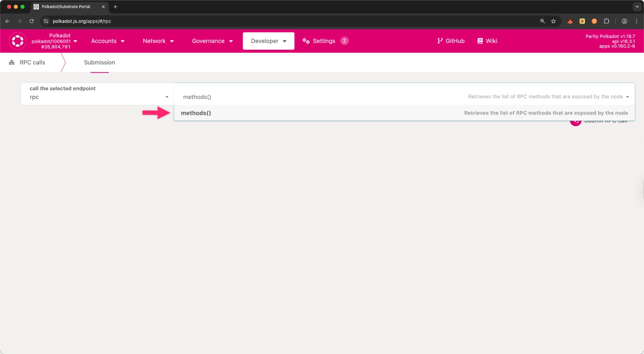Select the methods() option in list
This screenshot has height=354, width=644.
pyautogui.click(x=404, y=113)
